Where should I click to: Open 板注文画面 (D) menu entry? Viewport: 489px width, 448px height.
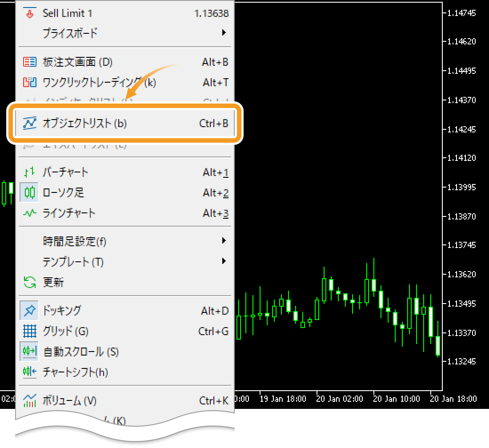125,62
